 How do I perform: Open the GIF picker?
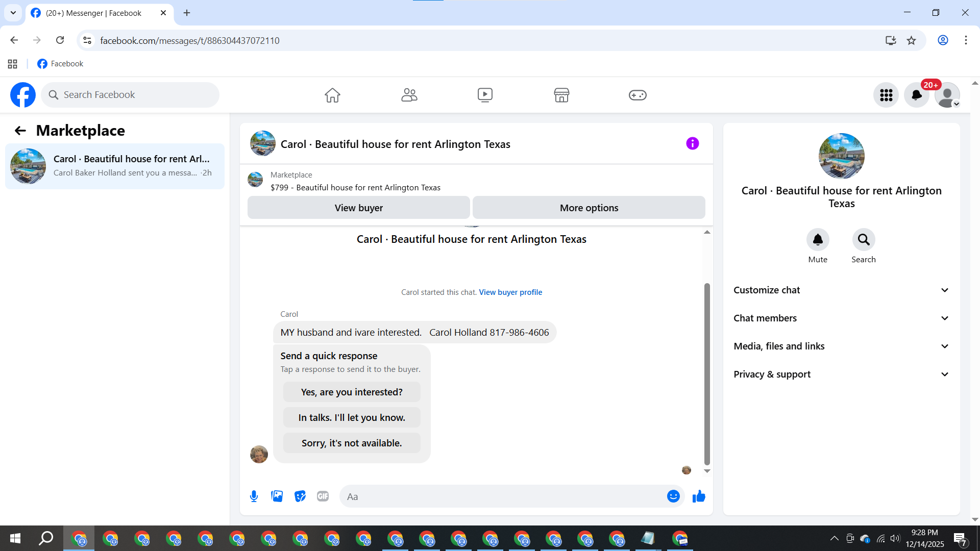[323, 496]
